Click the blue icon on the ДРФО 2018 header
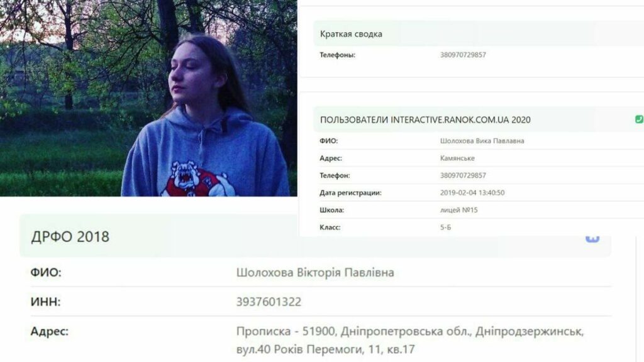Image resolution: width=644 pixels, height=362 pixels. point(592,238)
